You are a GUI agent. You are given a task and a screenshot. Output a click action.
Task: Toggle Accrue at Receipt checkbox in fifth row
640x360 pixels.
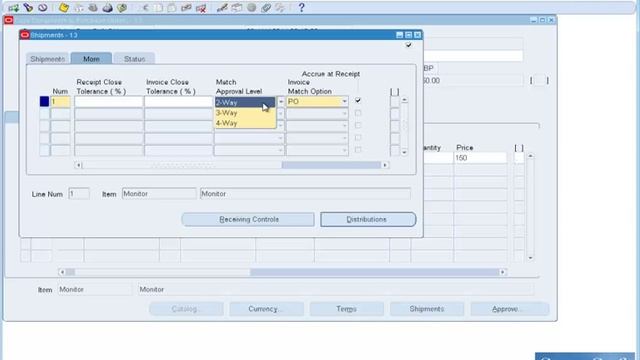tap(358, 150)
